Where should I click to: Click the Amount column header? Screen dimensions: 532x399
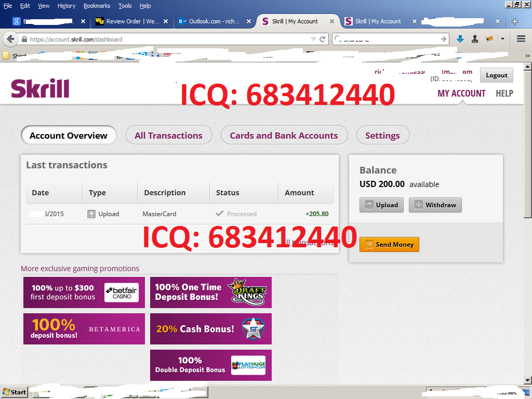(306, 193)
